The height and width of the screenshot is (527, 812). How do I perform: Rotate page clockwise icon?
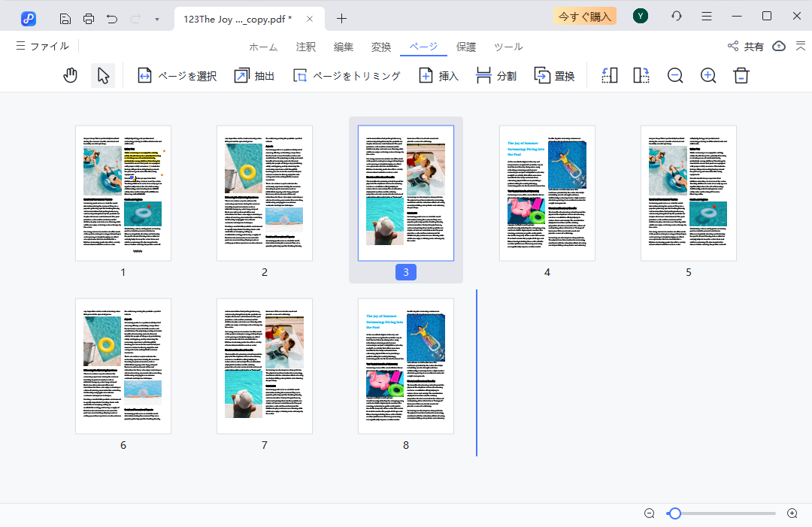click(x=641, y=76)
